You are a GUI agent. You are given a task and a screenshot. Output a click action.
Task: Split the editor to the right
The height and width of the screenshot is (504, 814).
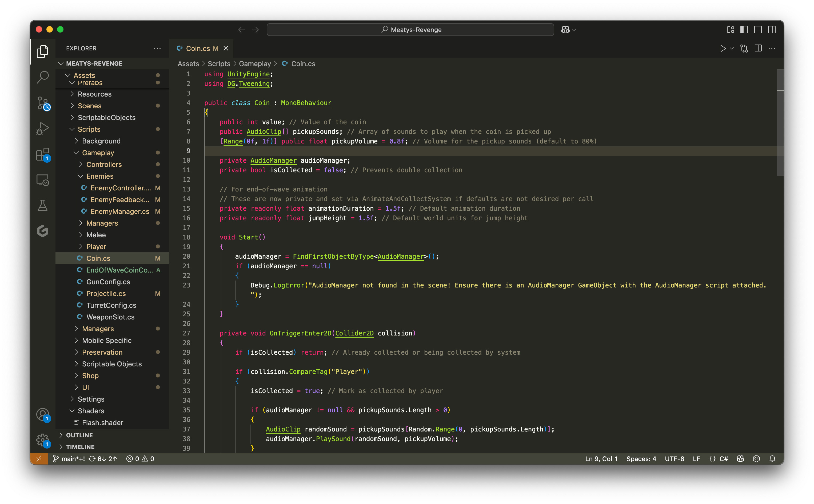758,48
